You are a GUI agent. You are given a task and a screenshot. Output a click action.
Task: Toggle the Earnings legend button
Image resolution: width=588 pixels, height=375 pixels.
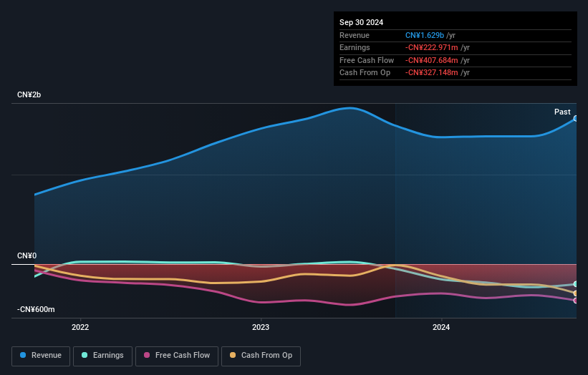(102, 356)
